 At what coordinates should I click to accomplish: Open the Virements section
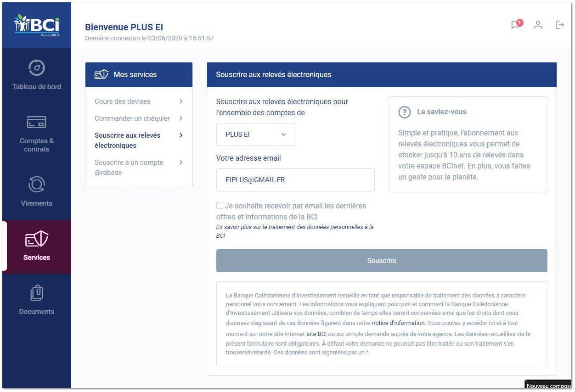[x=37, y=191]
